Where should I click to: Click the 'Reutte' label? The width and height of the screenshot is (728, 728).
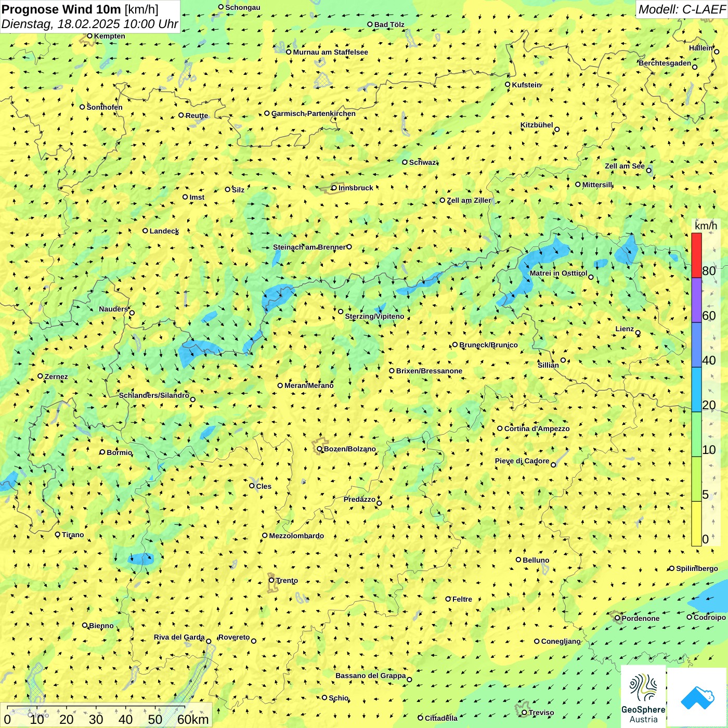pyautogui.click(x=197, y=115)
